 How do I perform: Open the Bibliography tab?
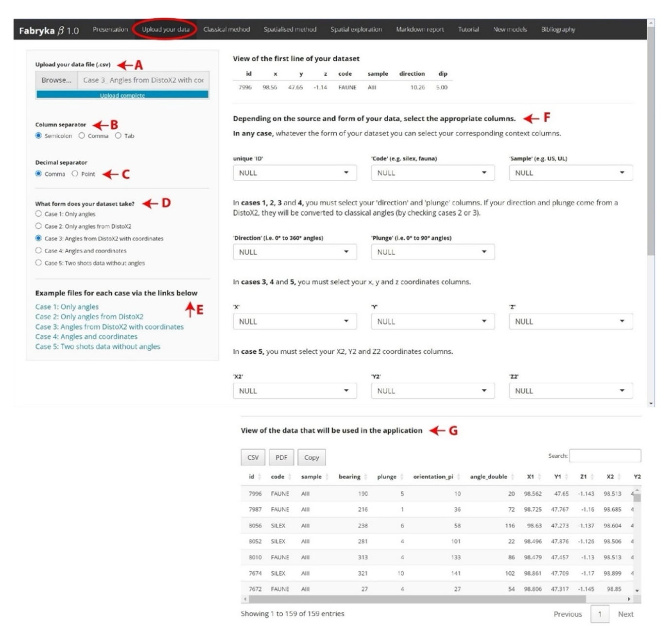coord(558,29)
